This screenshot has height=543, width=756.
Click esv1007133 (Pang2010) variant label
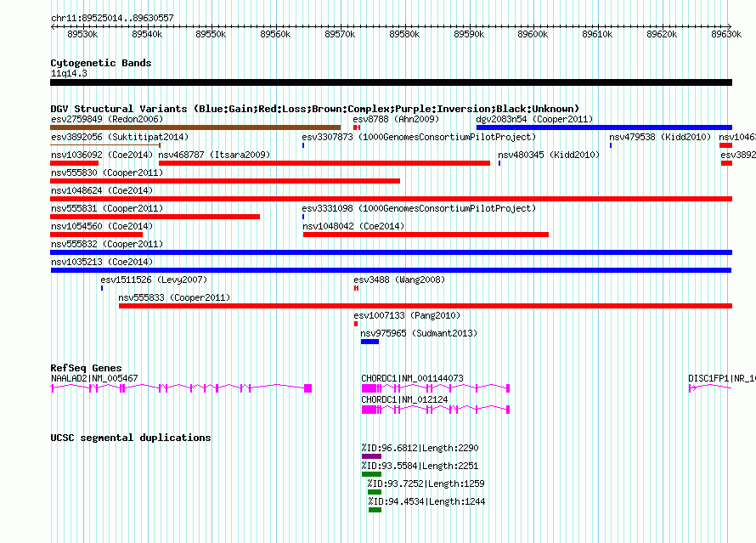click(x=407, y=315)
